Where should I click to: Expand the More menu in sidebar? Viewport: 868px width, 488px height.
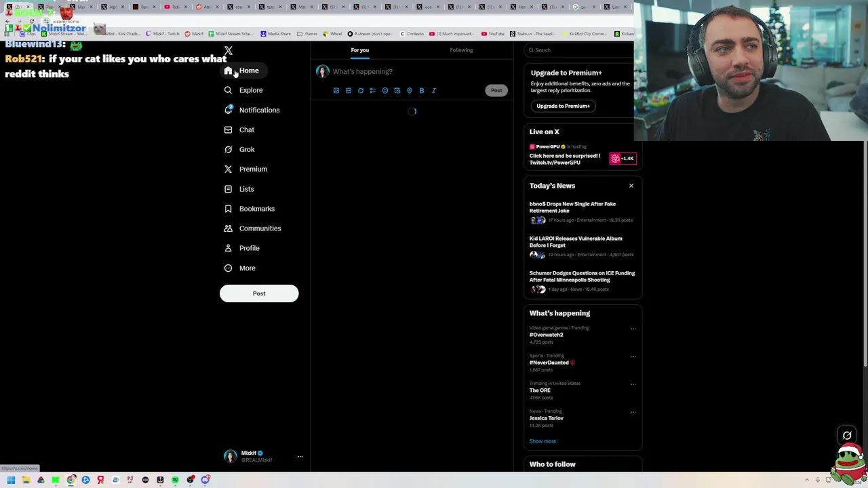point(239,268)
